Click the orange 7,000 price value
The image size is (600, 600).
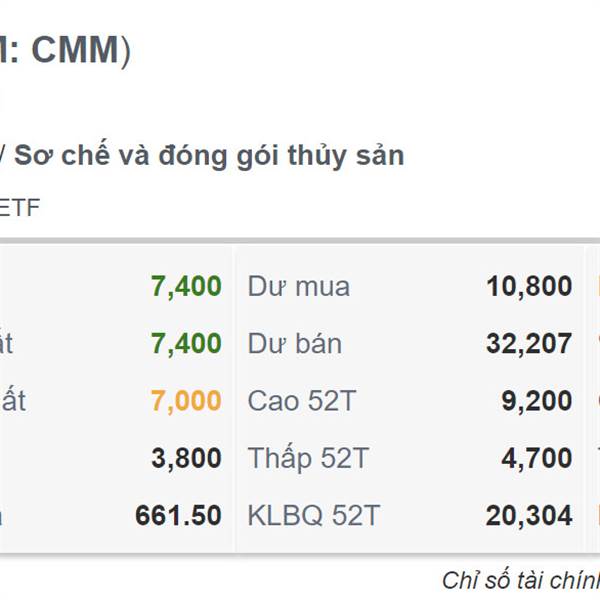186,401
